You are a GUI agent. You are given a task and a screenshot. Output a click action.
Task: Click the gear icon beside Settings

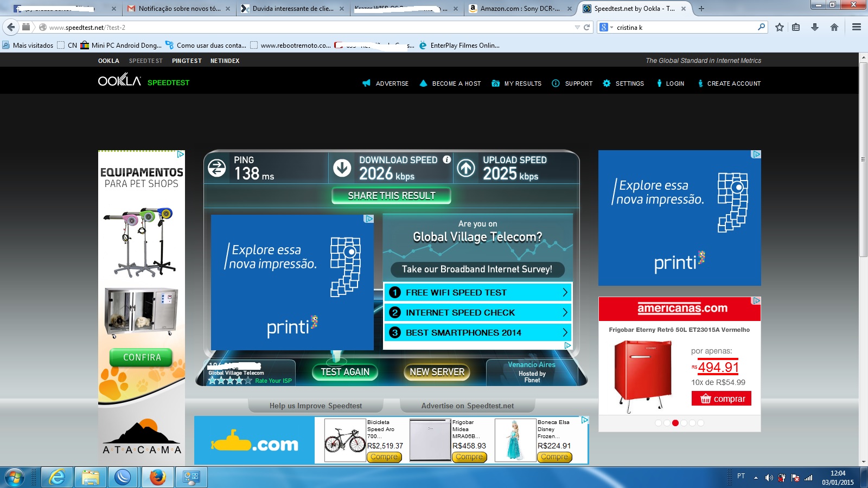point(607,83)
